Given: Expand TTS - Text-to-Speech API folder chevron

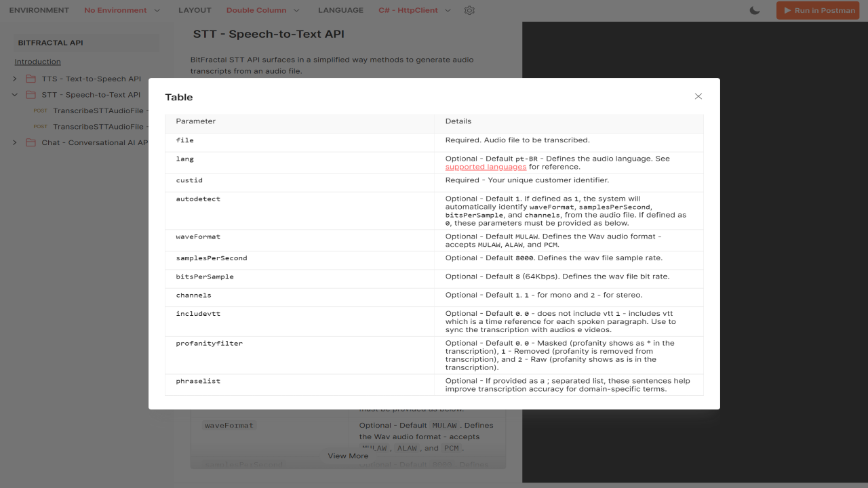Looking at the screenshot, I should 15,79.
